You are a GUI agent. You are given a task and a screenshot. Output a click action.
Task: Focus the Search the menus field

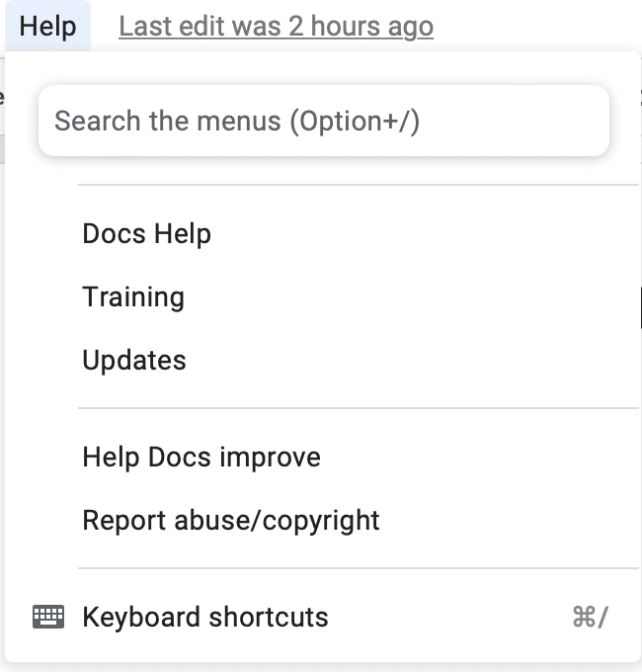324,121
